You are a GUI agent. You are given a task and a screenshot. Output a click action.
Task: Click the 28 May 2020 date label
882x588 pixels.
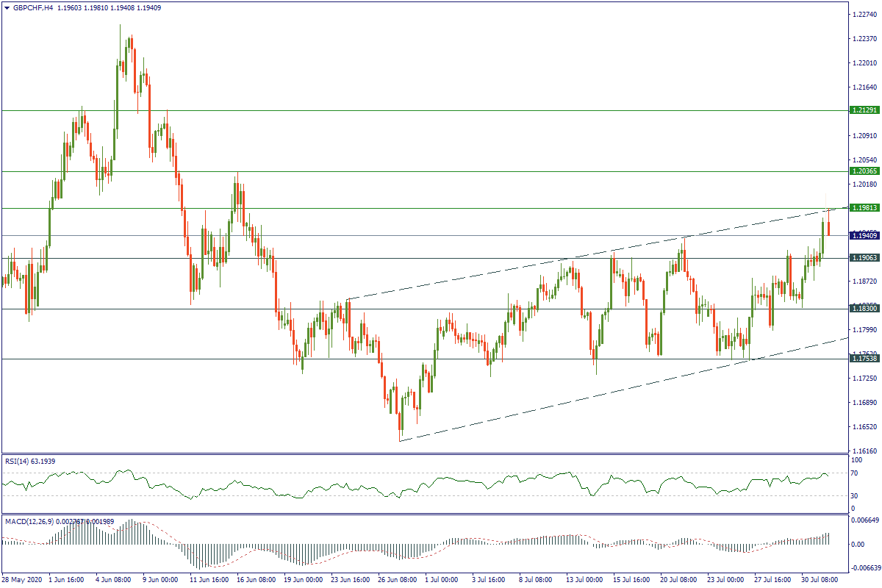coord(22,580)
